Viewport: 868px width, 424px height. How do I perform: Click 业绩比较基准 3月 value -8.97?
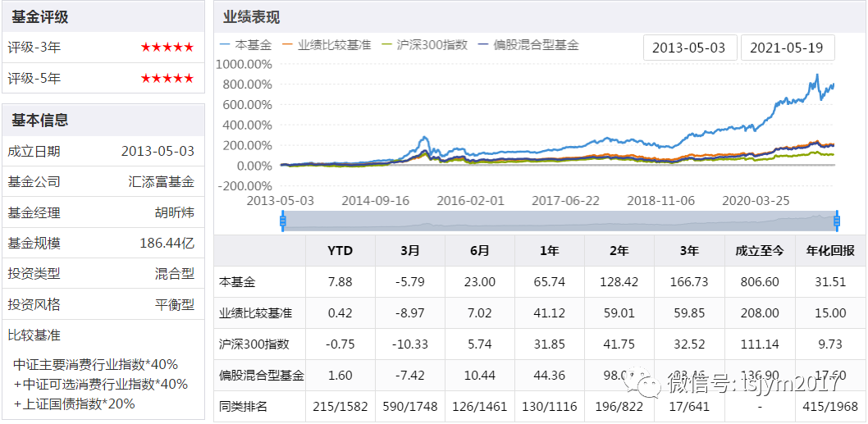click(x=410, y=313)
